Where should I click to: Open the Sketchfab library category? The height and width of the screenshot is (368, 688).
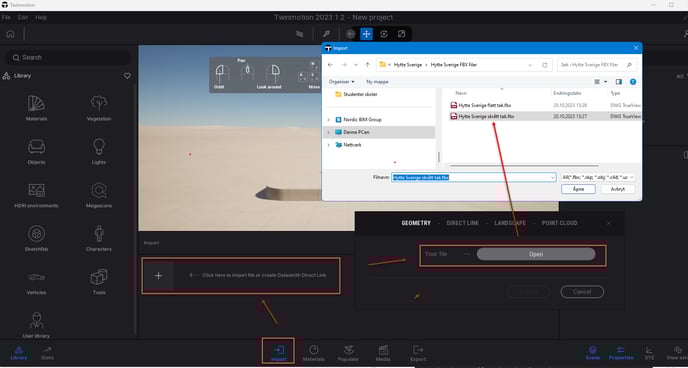pos(36,238)
